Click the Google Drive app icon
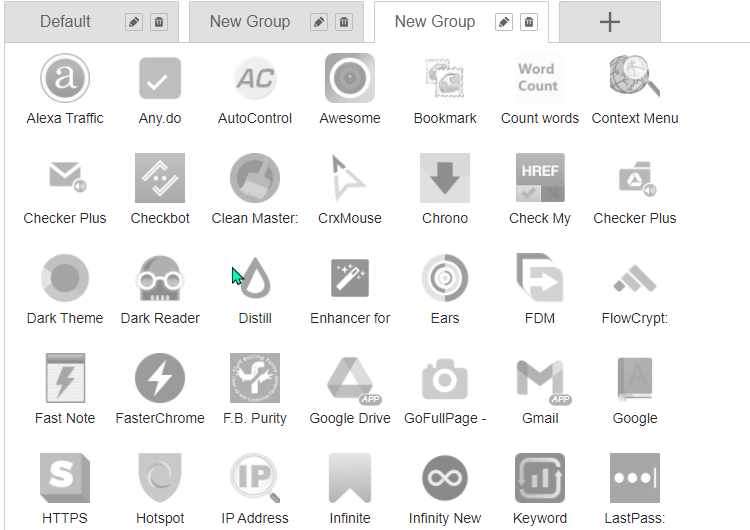Image resolution: width=750 pixels, height=530 pixels. 353,380
